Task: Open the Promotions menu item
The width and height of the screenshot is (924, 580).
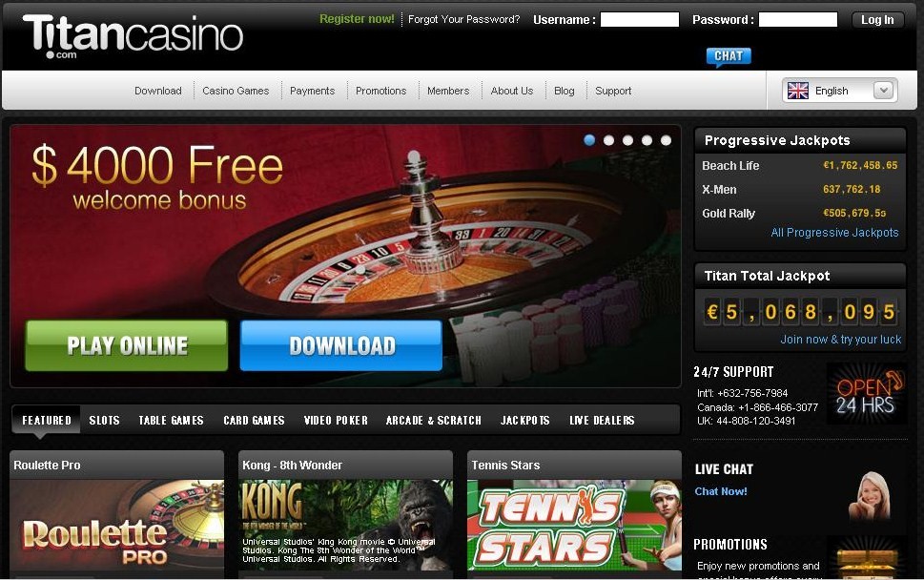Action: (x=380, y=91)
